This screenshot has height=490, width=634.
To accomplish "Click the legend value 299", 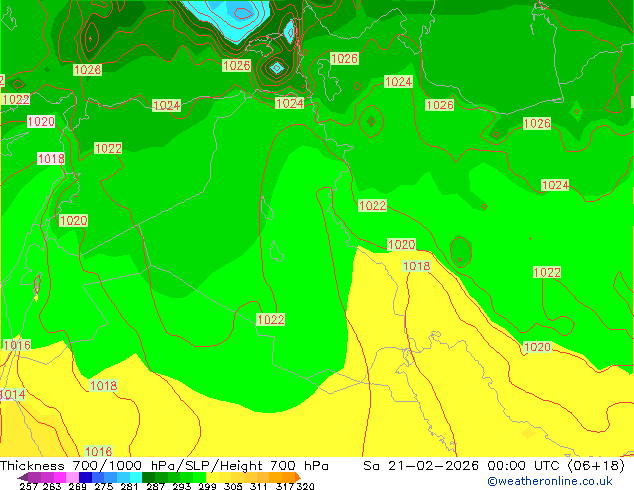I will coord(207,486).
